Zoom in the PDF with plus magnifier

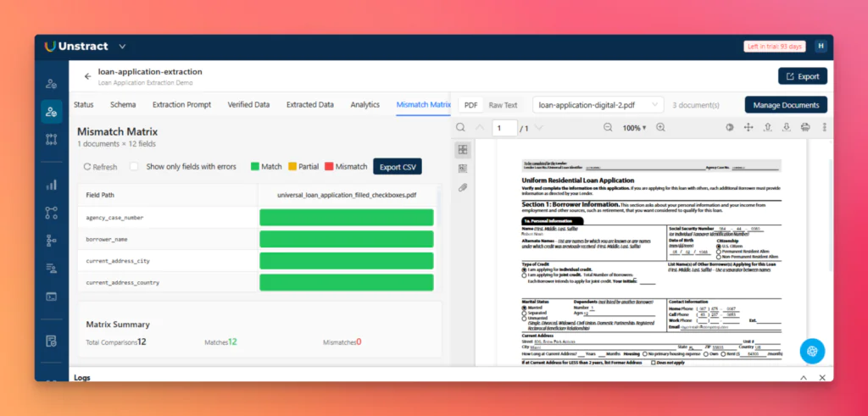[660, 127]
